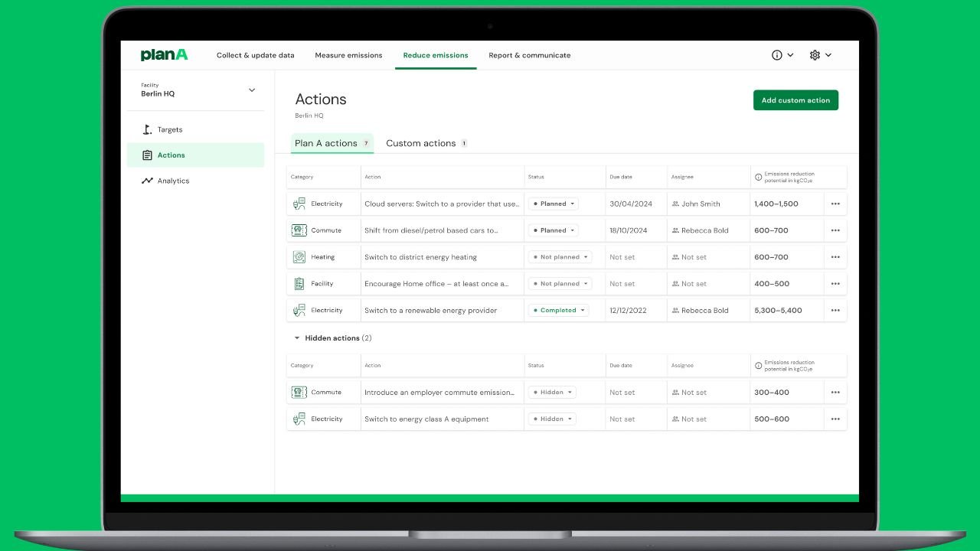Open Completed status dropdown for renewable energy
980x551 pixels.
pos(560,311)
